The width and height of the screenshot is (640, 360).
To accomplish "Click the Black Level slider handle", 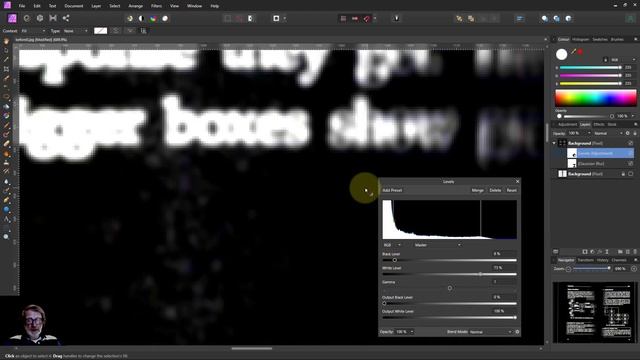I will [394, 260].
